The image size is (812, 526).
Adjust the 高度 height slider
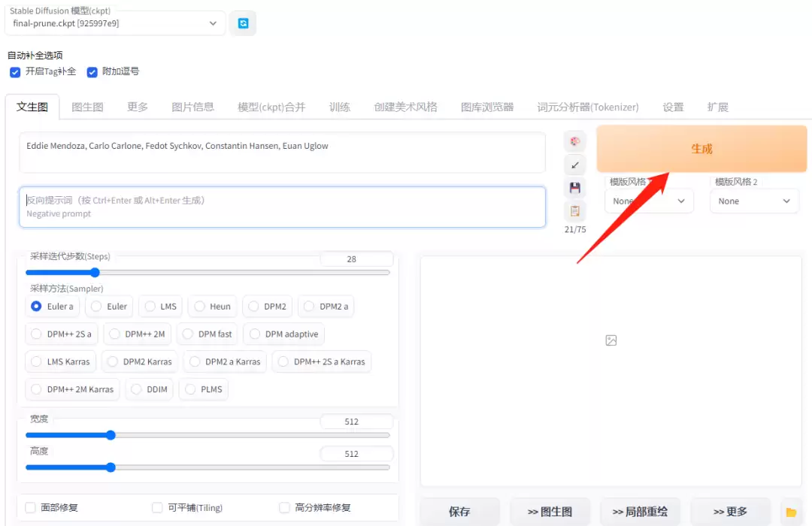pyautogui.click(x=208, y=467)
